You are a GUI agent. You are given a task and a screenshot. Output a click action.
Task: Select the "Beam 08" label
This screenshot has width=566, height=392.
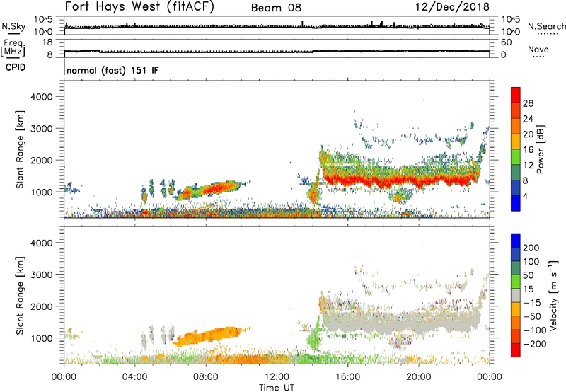(x=276, y=8)
